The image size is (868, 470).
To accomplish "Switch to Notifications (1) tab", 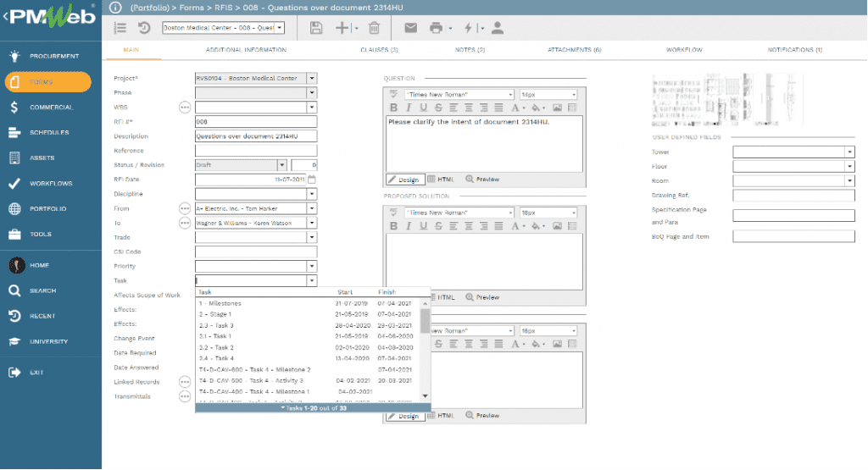I will pyautogui.click(x=794, y=50).
